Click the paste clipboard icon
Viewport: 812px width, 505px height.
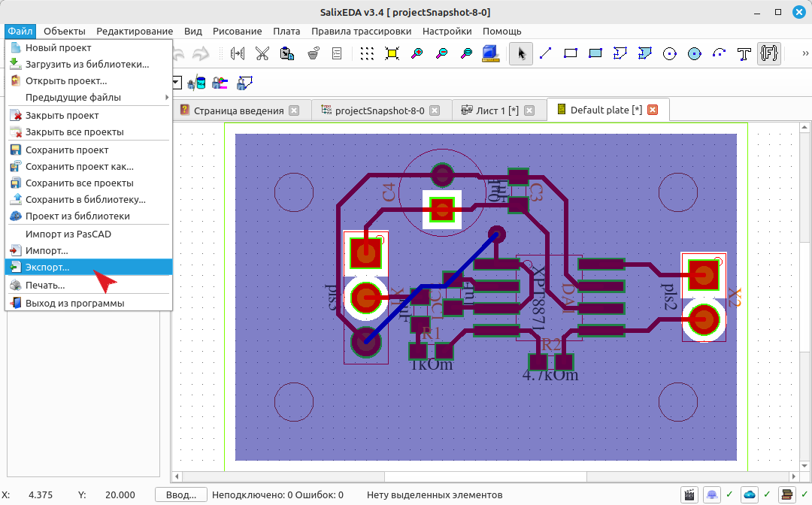click(287, 53)
